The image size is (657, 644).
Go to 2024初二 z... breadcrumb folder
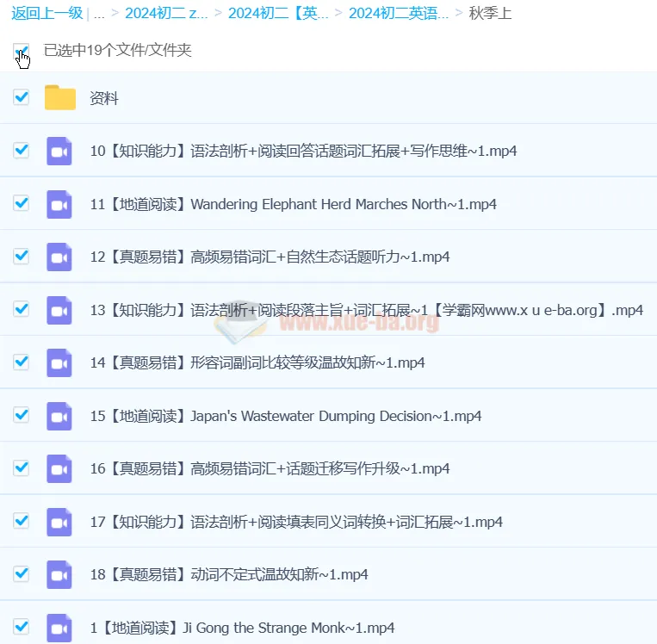tap(166, 14)
